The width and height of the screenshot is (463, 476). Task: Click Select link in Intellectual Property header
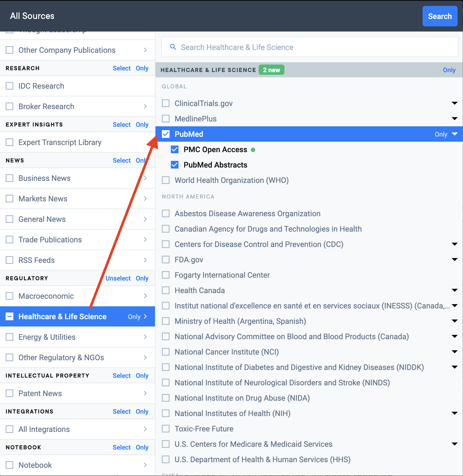tap(122, 375)
